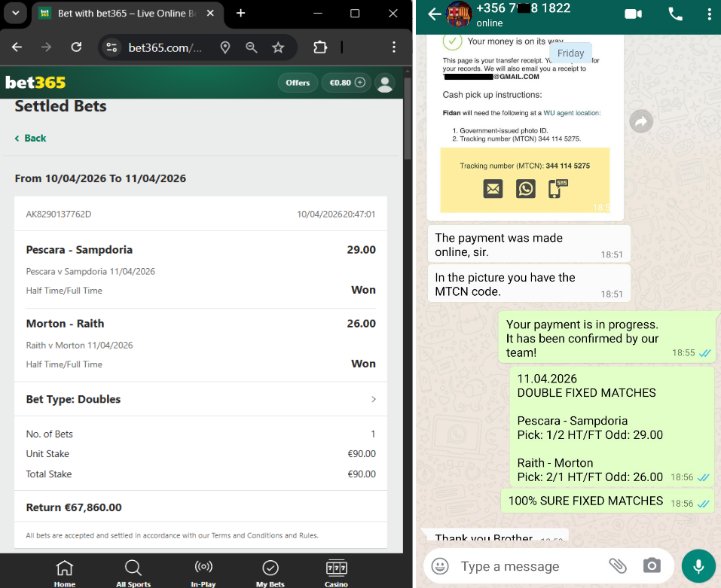Attach a file with paperclip icon
This screenshot has height=588, width=721.
click(x=618, y=566)
